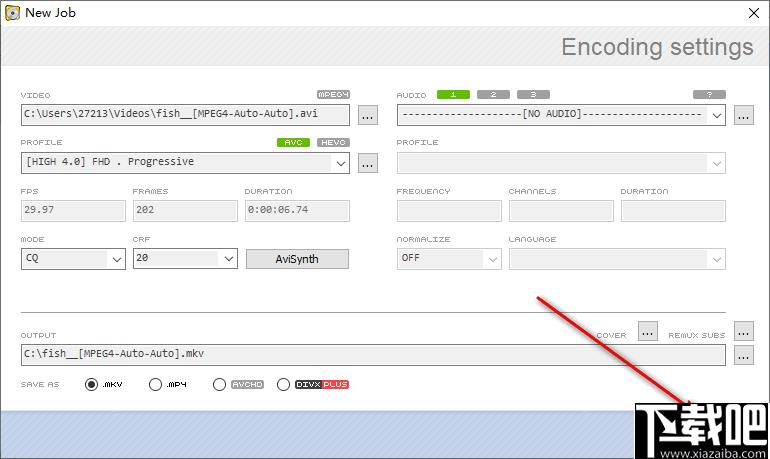
Task: Select audio track 3 tab
Action: [x=533, y=94]
